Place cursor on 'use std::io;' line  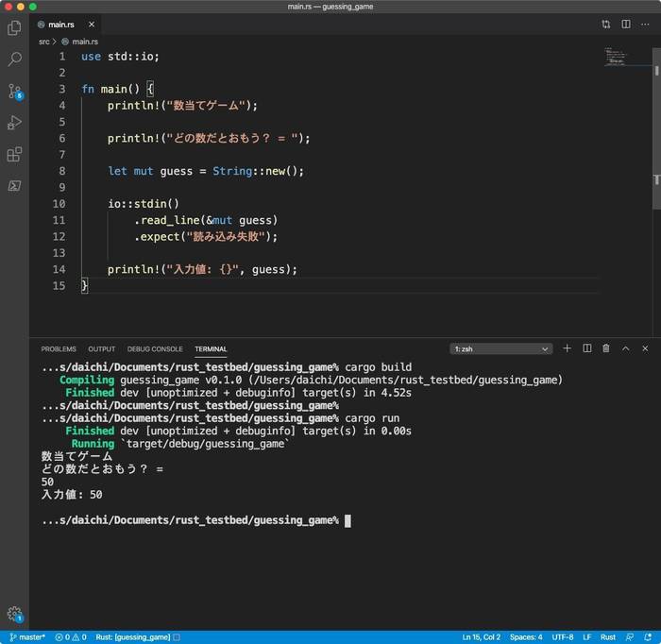(120, 57)
